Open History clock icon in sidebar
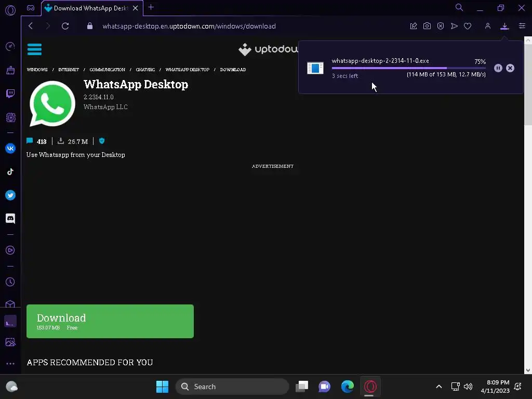The width and height of the screenshot is (532, 399). click(x=10, y=282)
